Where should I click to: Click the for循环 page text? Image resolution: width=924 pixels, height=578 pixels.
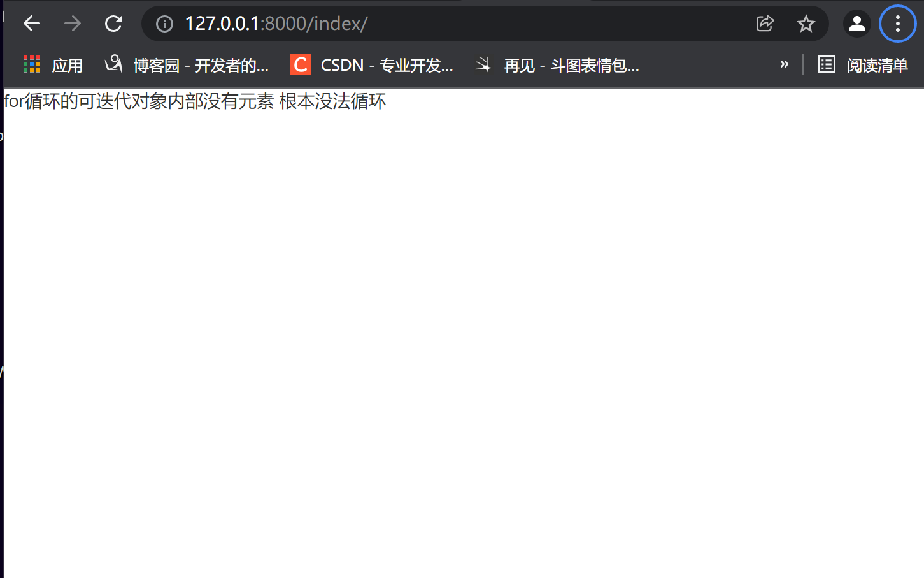point(195,101)
